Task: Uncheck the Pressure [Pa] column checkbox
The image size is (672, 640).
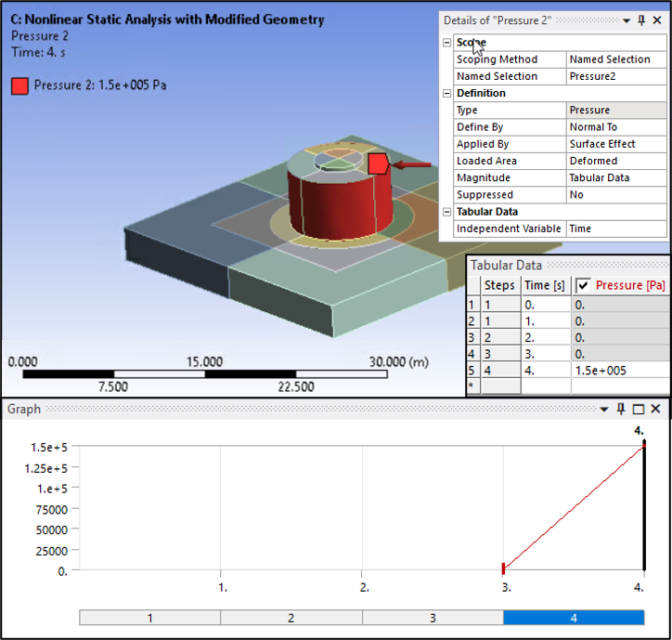Action: [x=583, y=285]
